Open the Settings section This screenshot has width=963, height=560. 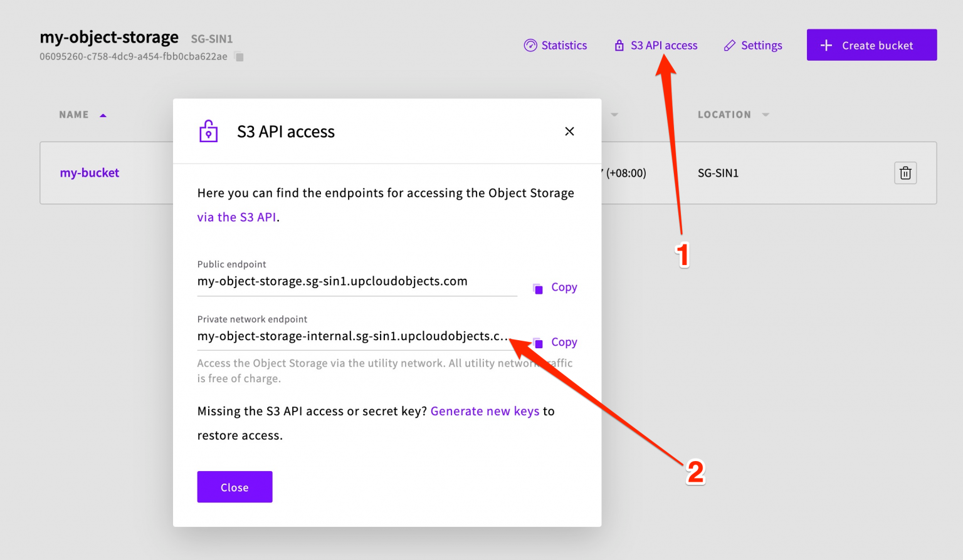pos(761,45)
